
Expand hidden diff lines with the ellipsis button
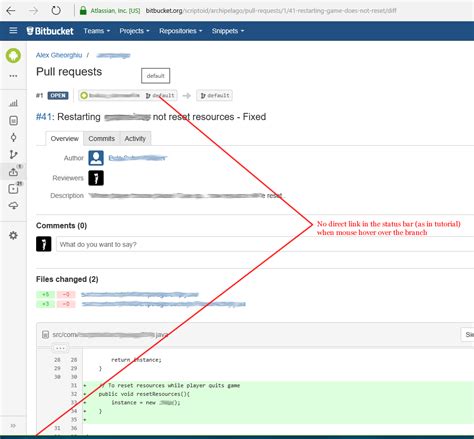(x=60, y=348)
